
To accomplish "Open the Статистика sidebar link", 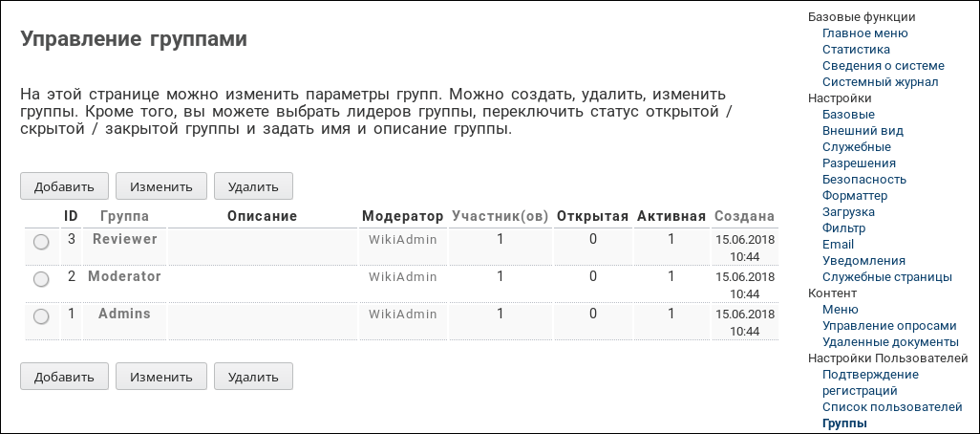I will tap(856, 50).
